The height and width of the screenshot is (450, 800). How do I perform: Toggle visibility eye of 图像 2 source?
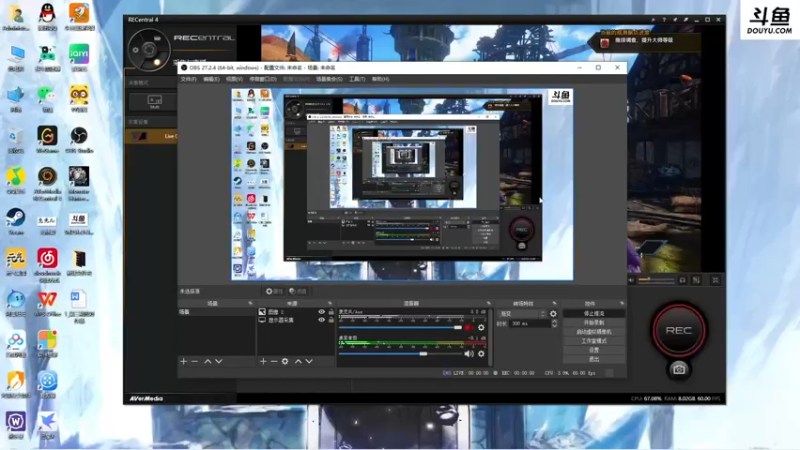(x=321, y=312)
